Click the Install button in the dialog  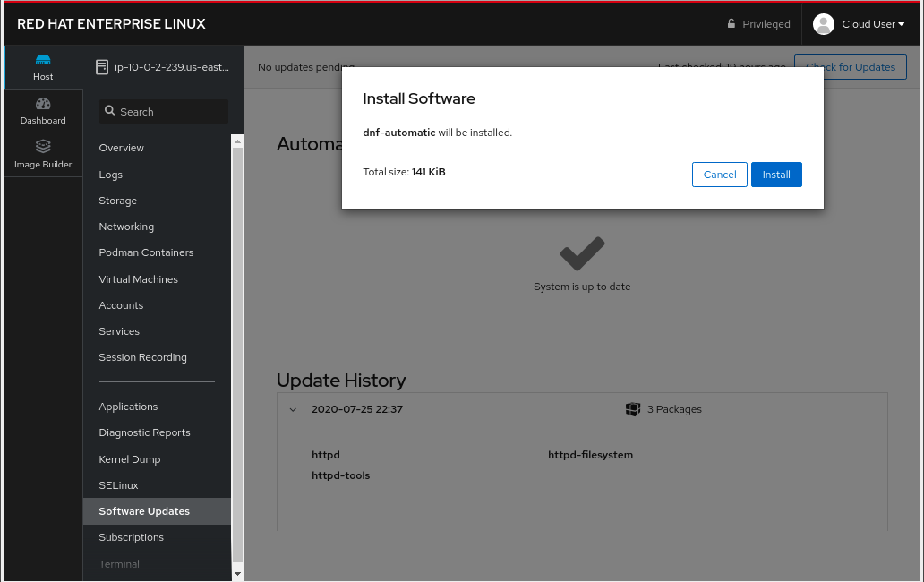pyautogui.click(x=776, y=175)
